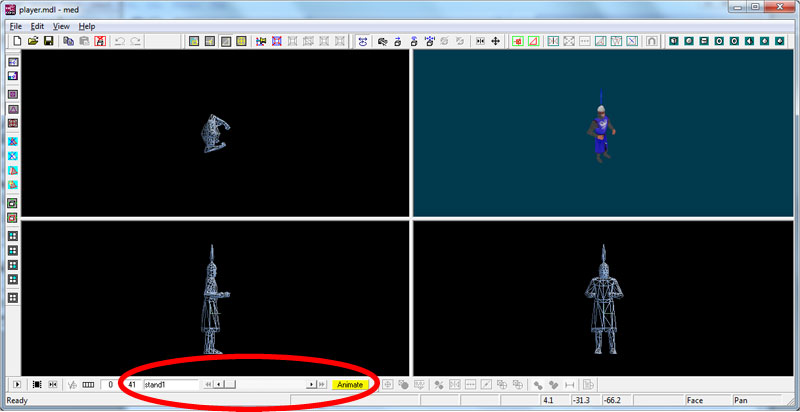Click the textured knight model in the 3D view
Image resolution: width=800 pixels, height=412 pixels.
point(601,127)
